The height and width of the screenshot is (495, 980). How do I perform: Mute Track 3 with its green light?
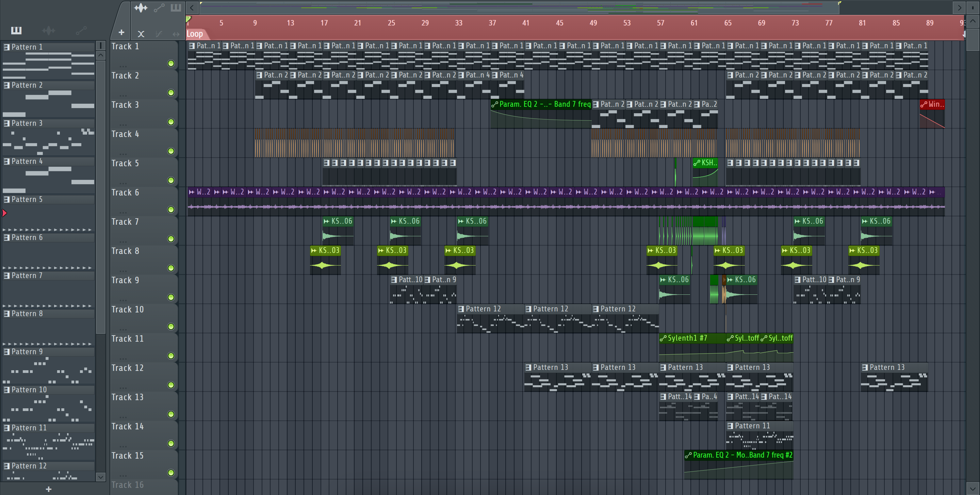tap(171, 122)
